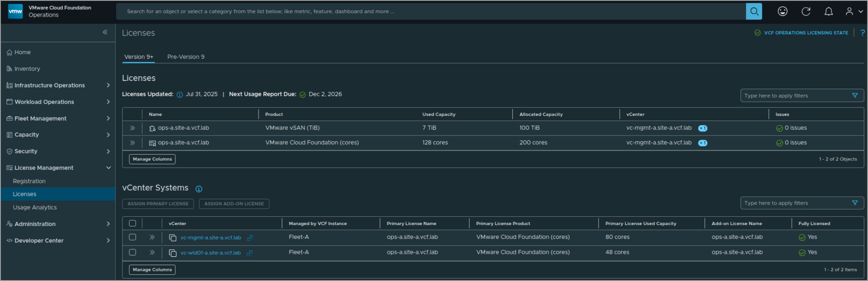
Task: Open the vc-mgmt-a.site-a.vcf.lab link
Action: coord(211,238)
